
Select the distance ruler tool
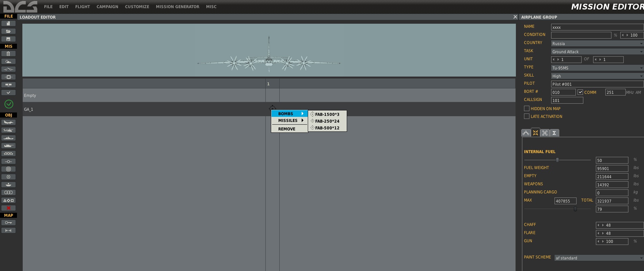pyautogui.click(x=8, y=230)
